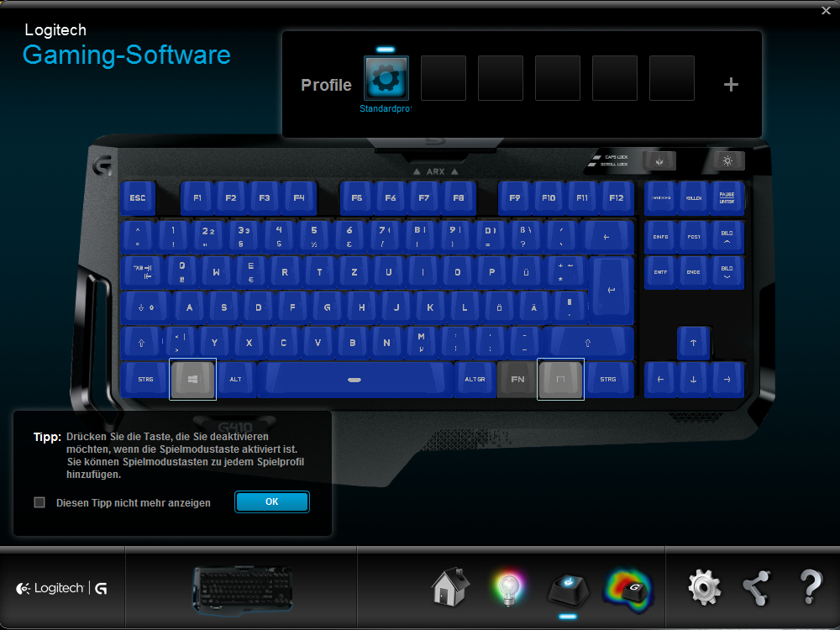The image size is (840, 630).
Task: Click the 'Tipp:' heading text
Action: tap(47, 437)
